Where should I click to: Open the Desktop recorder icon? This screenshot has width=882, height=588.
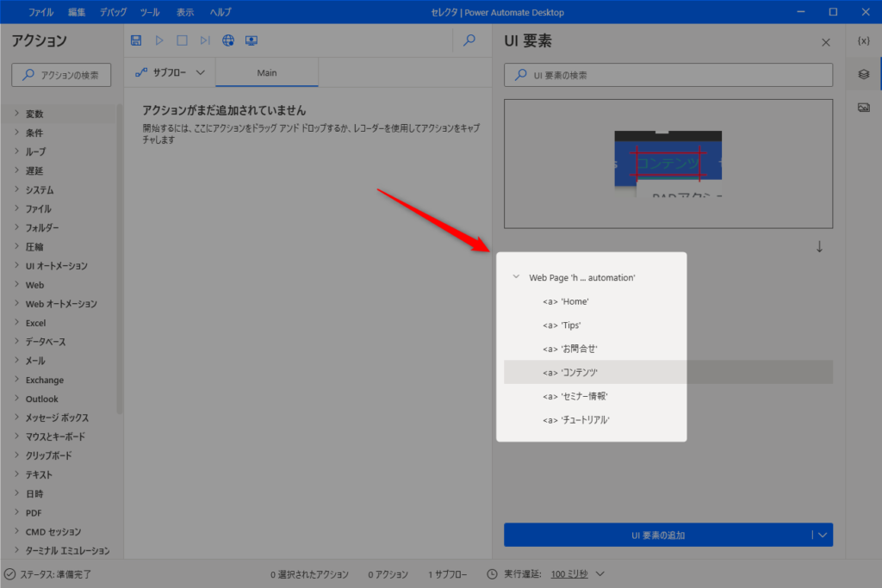[252, 40]
